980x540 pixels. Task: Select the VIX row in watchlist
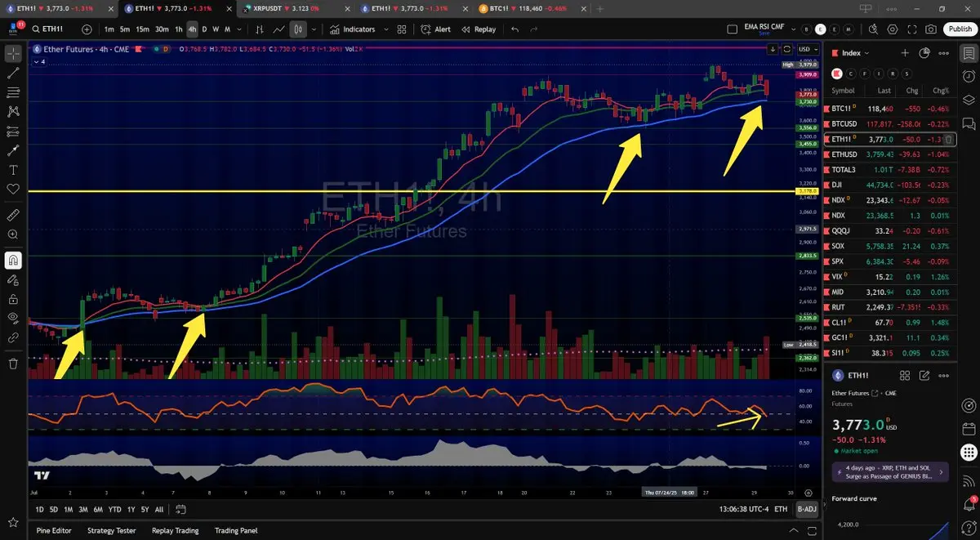point(889,276)
